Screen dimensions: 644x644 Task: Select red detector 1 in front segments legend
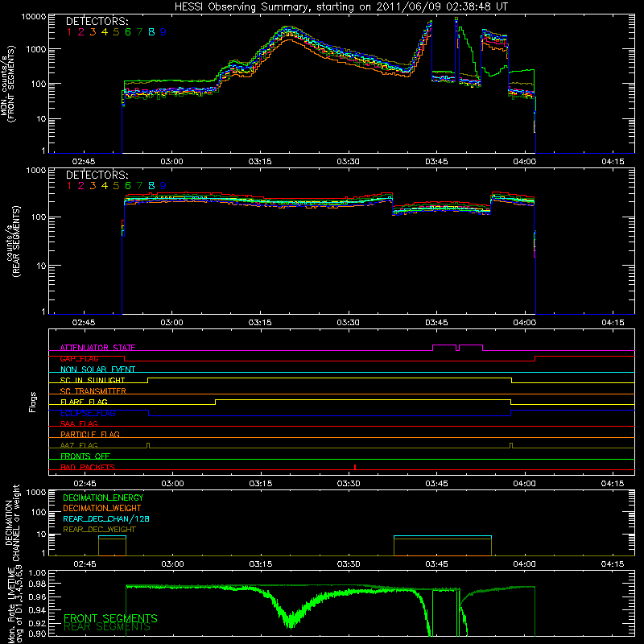(69, 32)
